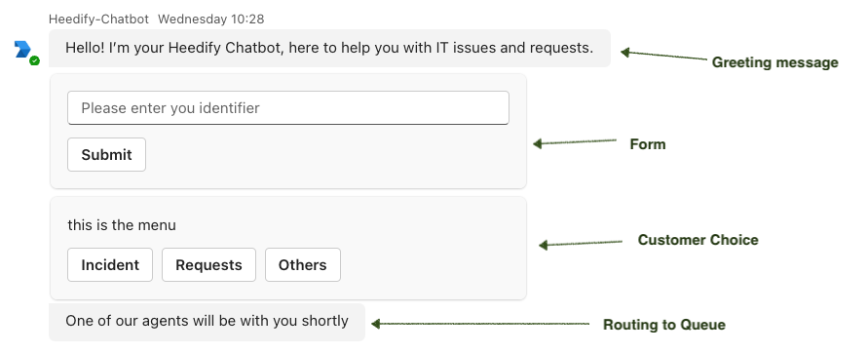
Task: Click the Form annotation label
Action: [x=648, y=144]
